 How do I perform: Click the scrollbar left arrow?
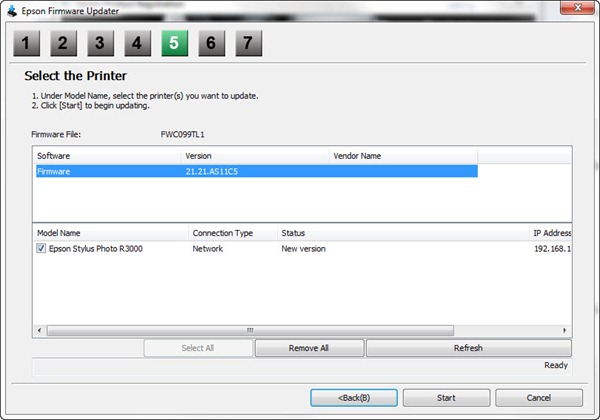pyautogui.click(x=39, y=330)
